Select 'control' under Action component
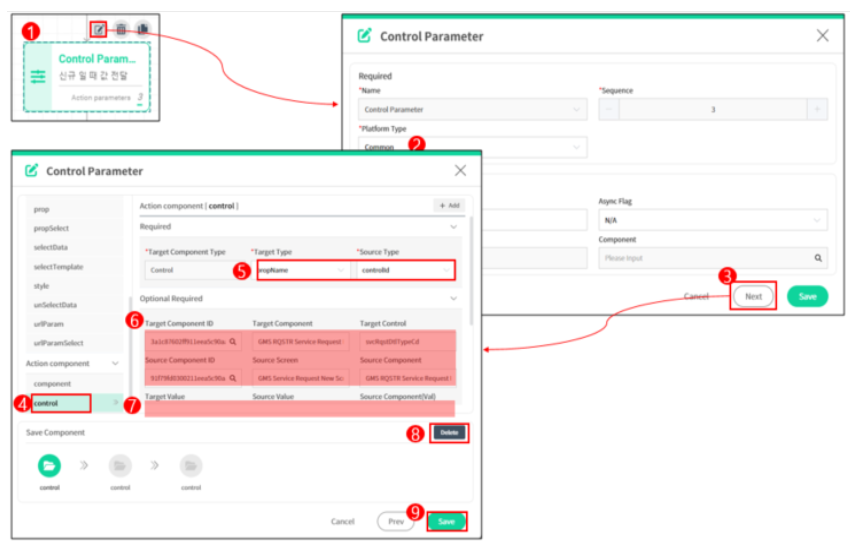Screen dimensions: 852x552 click(74, 403)
